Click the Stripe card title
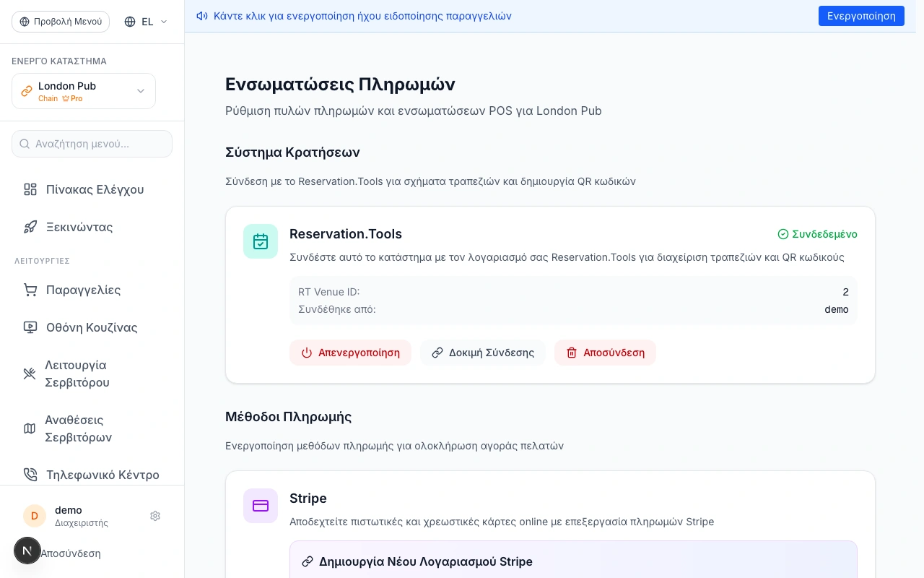This screenshot has width=924, height=578. point(308,499)
